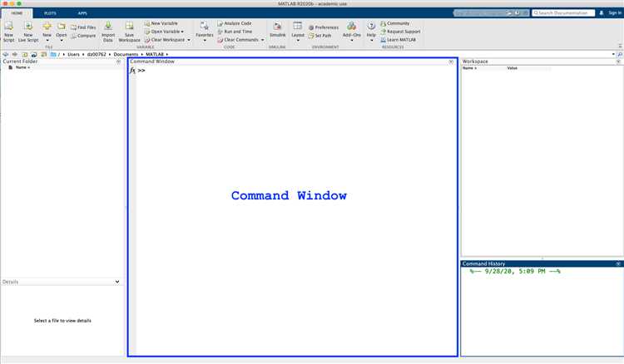
Task: Click Request Support
Action: pyautogui.click(x=400, y=32)
